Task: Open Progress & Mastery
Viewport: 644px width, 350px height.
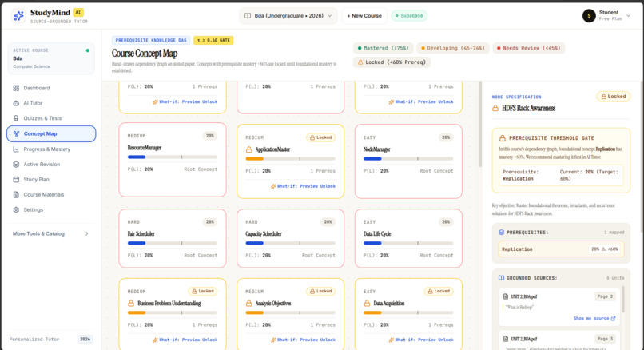Action: pyautogui.click(x=51, y=149)
